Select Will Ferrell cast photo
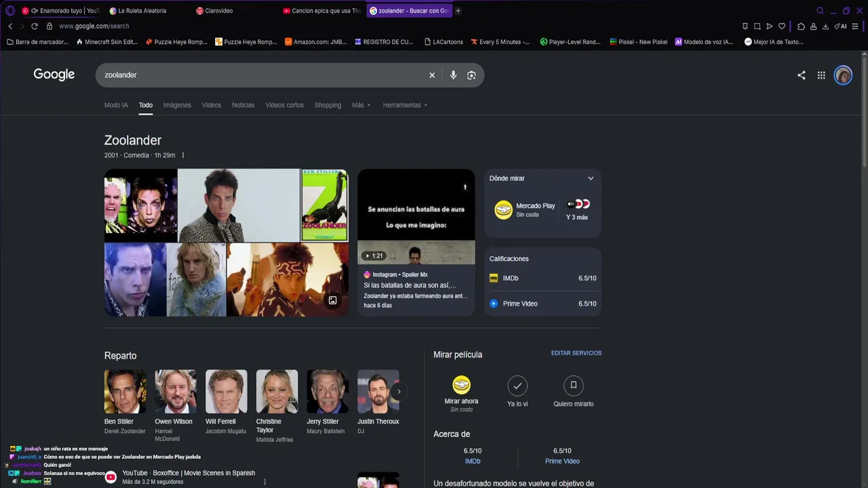This screenshot has height=488, width=868. click(226, 391)
